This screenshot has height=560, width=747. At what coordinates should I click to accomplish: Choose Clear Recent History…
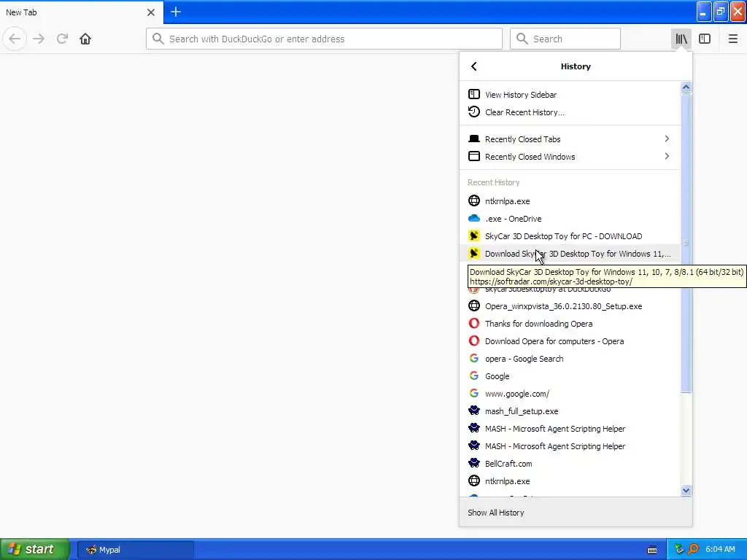(570, 112)
